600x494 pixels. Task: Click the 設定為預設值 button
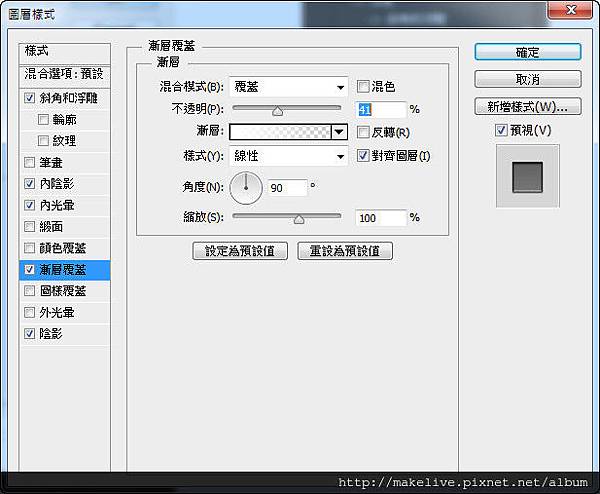tap(240, 251)
